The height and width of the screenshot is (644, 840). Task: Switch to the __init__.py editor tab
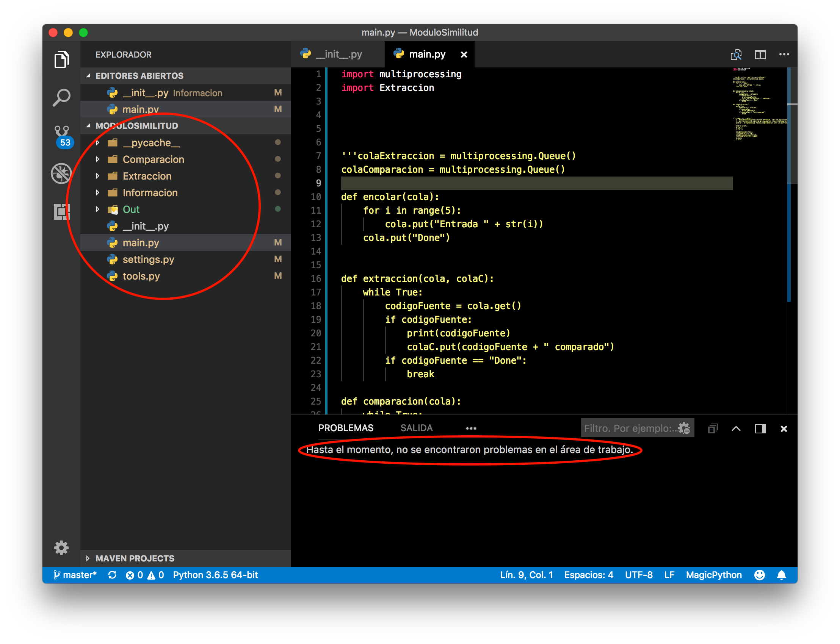pos(337,54)
